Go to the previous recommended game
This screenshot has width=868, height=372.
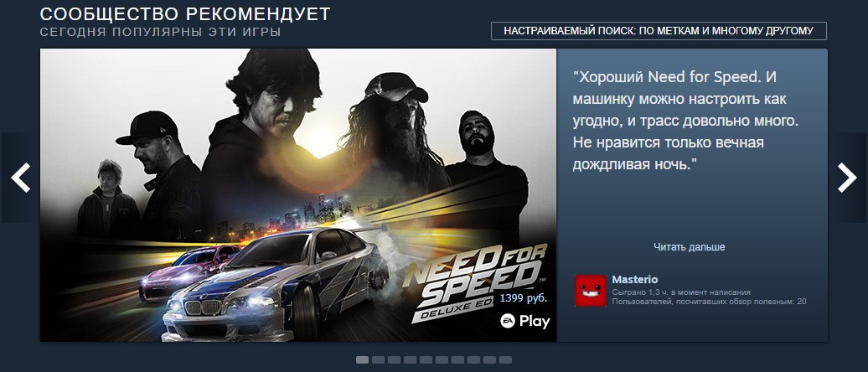(x=18, y=178)
